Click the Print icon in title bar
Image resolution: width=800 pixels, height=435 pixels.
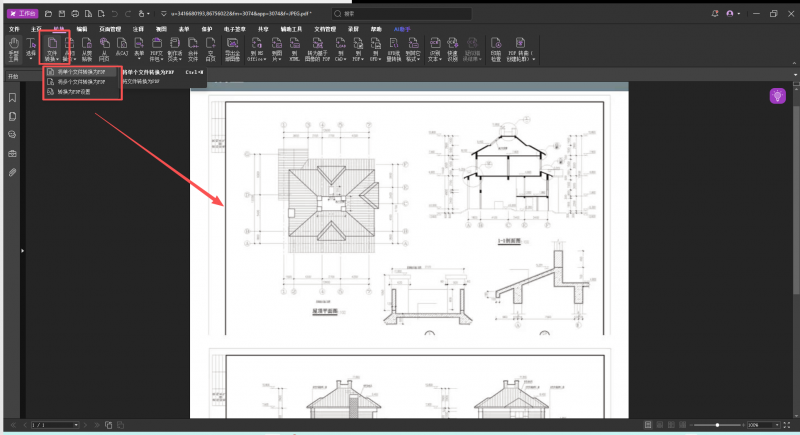click(75, 14)
